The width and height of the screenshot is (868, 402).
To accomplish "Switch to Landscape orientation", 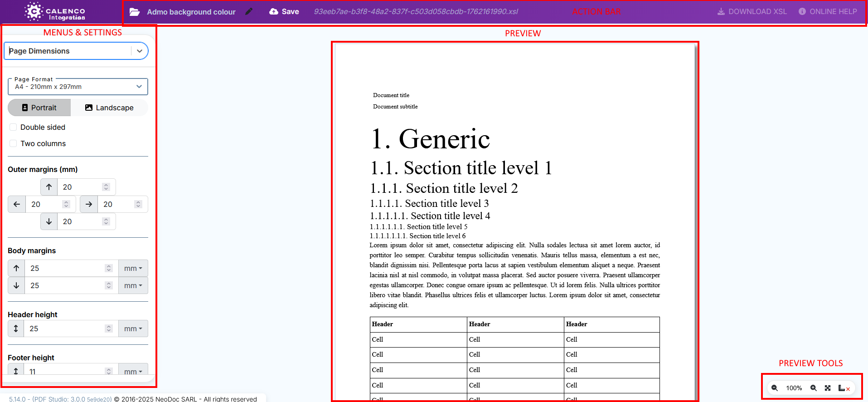I will pyautogui.click(x=109, y=108).
